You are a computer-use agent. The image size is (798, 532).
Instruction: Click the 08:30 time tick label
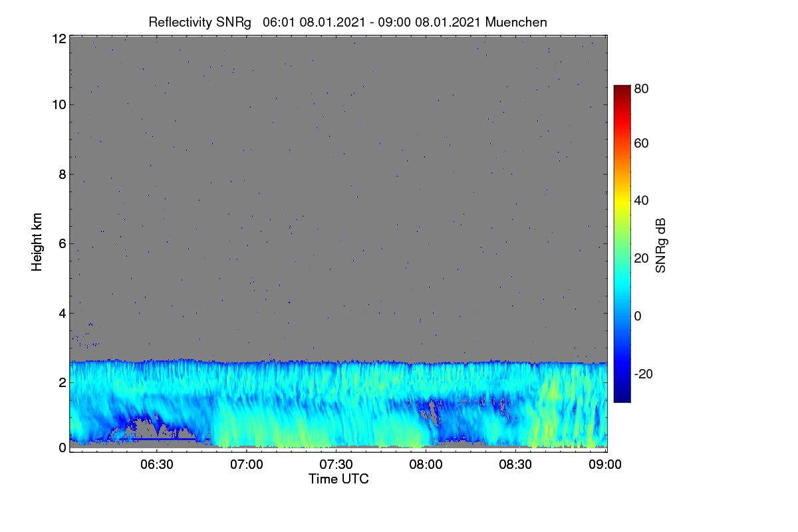click(x=517, y=465)
